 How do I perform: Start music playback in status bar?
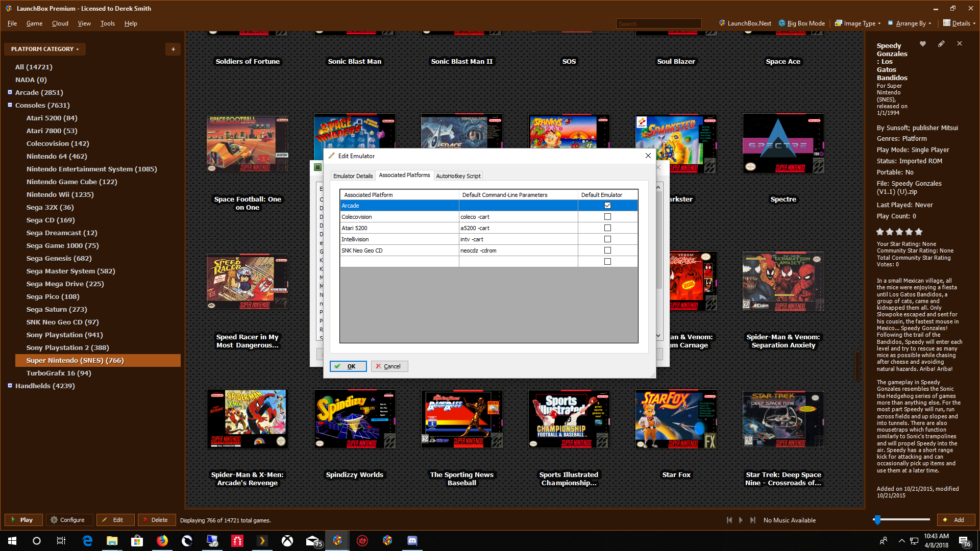pos(741,520)
